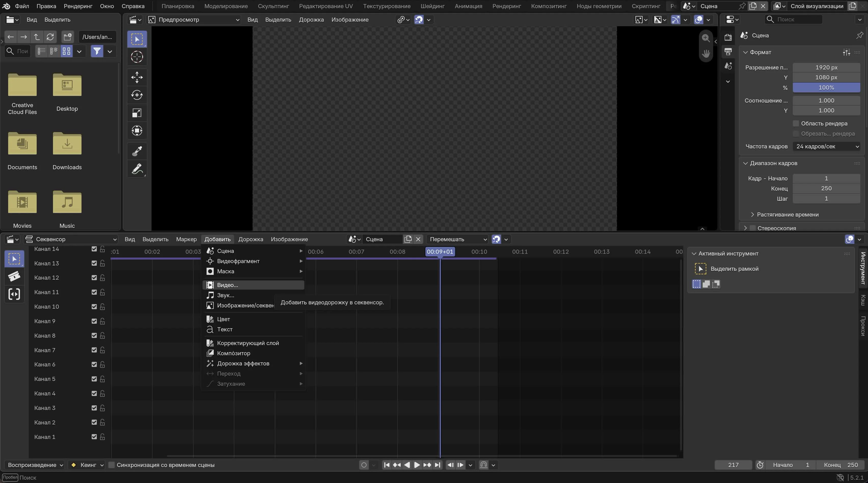The image size is (868, 483).
Task: Toggle snapping magnet in sequencer header
Action: [x=496, y=239]
